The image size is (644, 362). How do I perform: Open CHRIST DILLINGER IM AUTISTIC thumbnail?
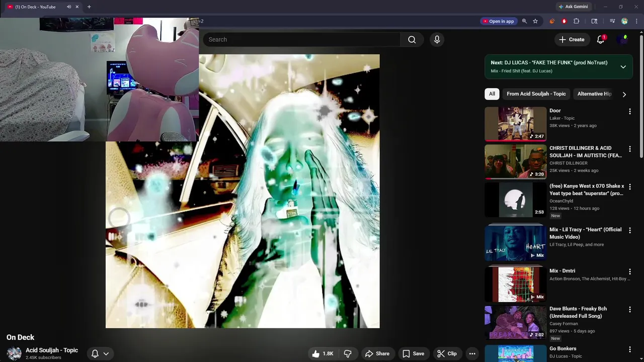coord(515,162)
